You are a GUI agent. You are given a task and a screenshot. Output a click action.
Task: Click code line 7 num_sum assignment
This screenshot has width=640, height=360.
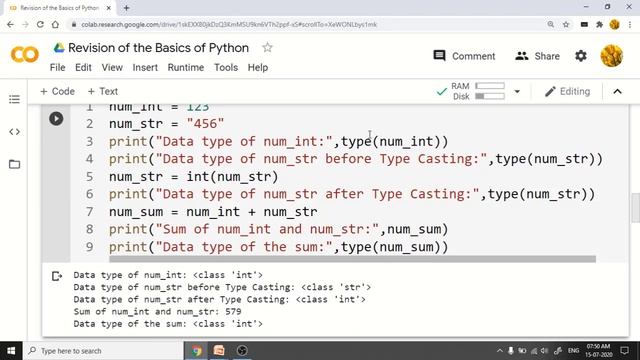pyautogui.click(x=213, y=212)
